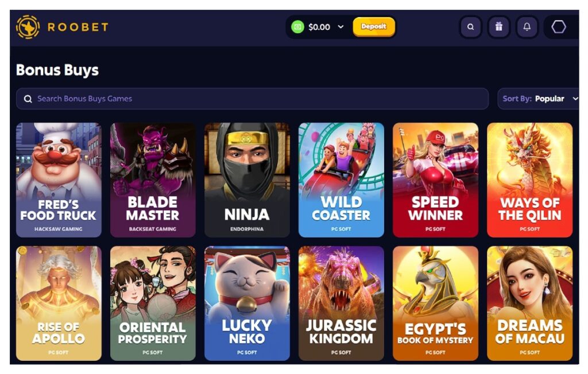The height and width of the screenshot is (374, 588).
Task: Open Dreams of Macau game tile
Action: point(529,303)
